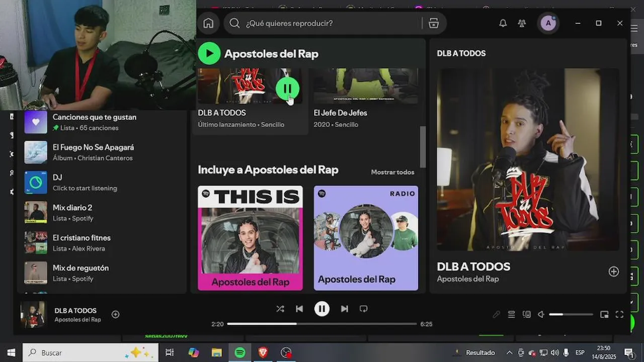Screen dimensions: 644x362
Task: Open Apostoles del Rap artist in player bar
Action: pyautogui.click(x=77, y=320)
